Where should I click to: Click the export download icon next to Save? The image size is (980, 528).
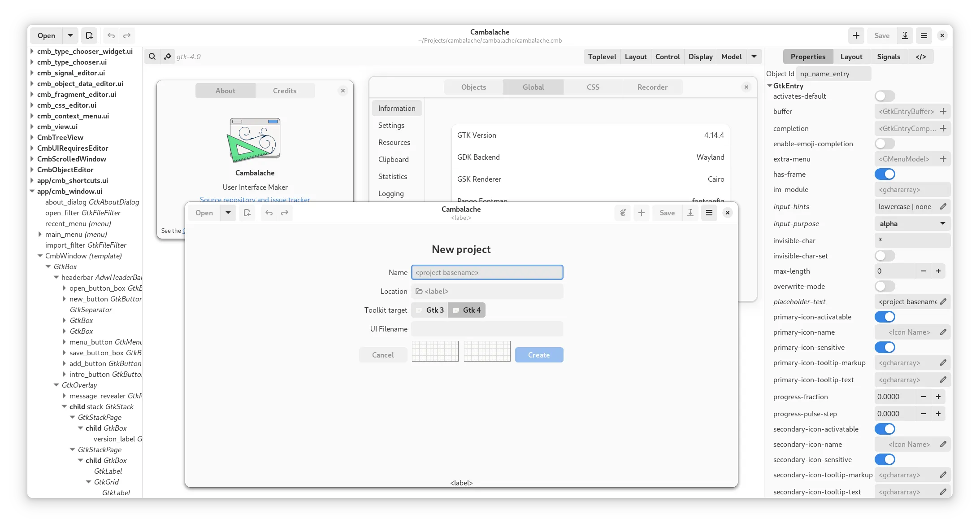(905, 35)
